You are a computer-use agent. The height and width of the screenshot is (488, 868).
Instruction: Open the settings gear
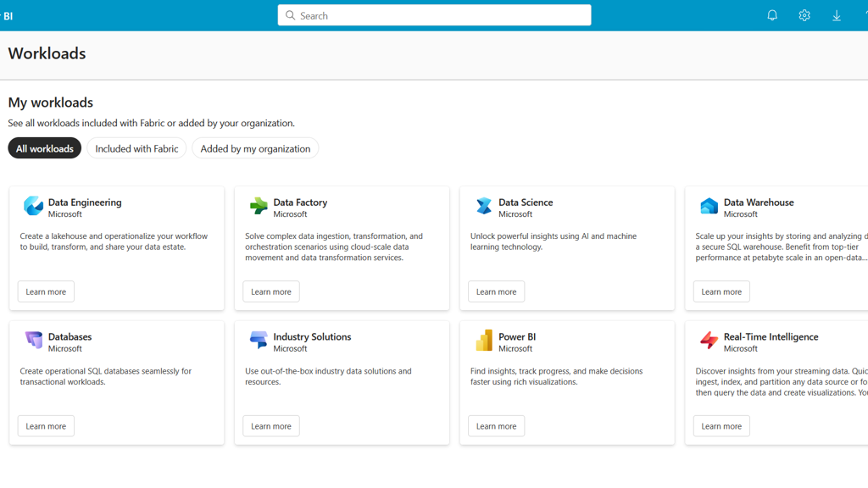804,15
